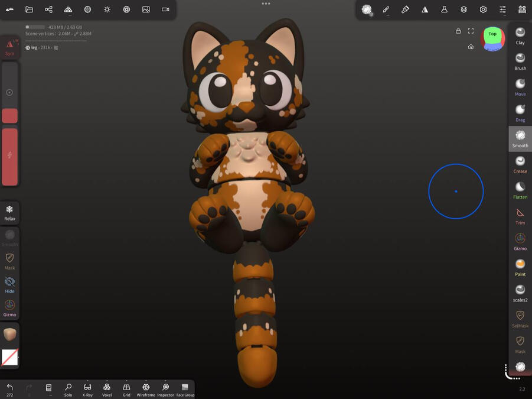532x399 pixels.
Task: Click the Home camera reset button
Action: pyautogui.click(x=471, y=46)
